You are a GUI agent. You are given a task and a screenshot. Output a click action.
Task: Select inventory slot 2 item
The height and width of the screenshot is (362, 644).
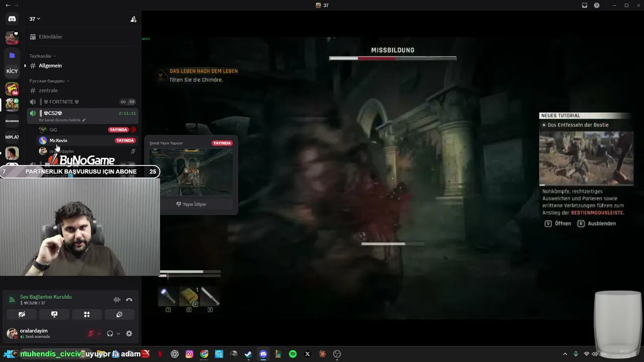click(x=189, y=297)
